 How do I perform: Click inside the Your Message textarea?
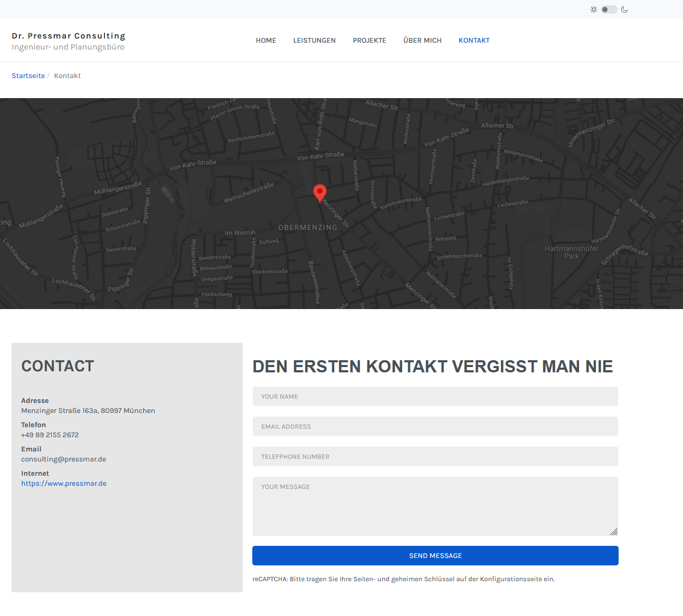(435, 506)
